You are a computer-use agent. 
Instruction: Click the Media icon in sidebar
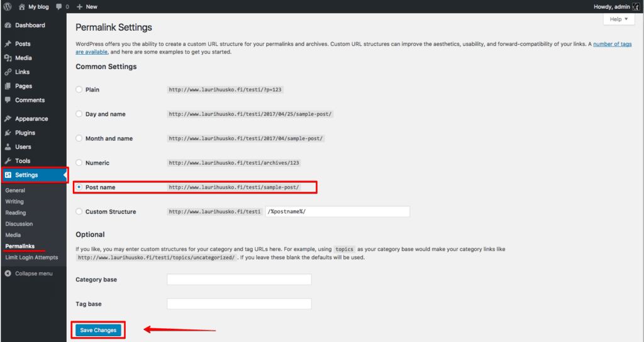pyautogui.click(x=8, y=58)
